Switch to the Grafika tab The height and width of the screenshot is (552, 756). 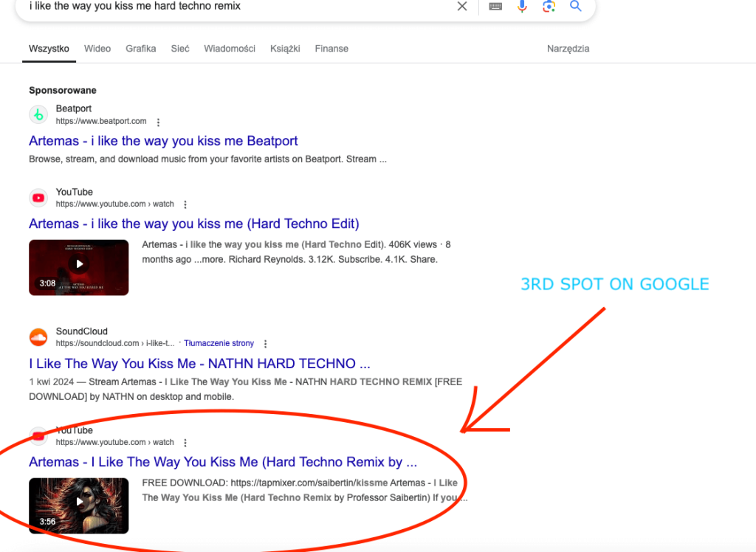[141, 49]
